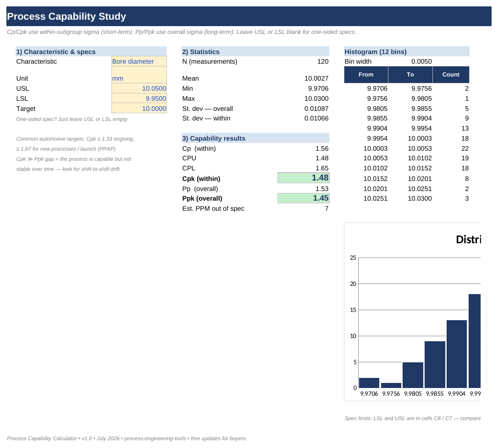Click the From value 10.0251

(376, 198)
